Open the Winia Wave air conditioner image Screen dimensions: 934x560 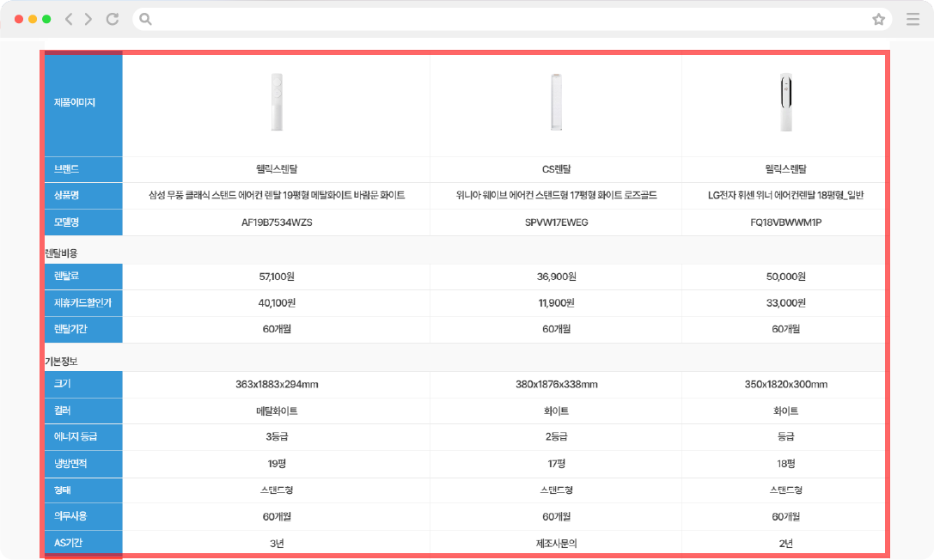556,102
